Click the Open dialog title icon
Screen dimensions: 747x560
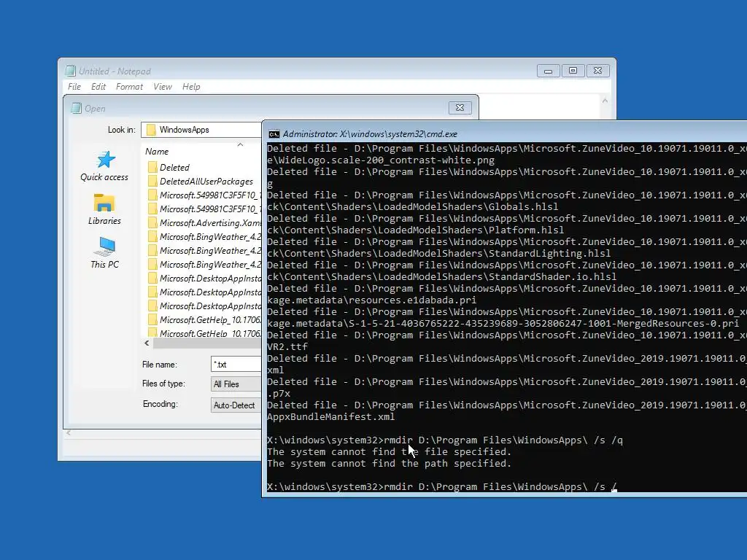click(76, 108)
